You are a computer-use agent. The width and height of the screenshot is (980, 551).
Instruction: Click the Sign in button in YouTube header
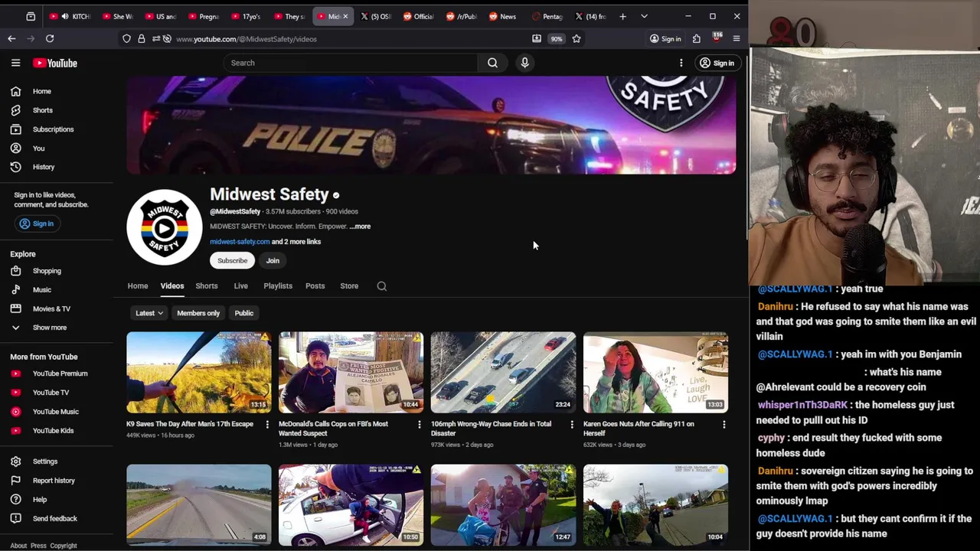[x=717, y=63]
